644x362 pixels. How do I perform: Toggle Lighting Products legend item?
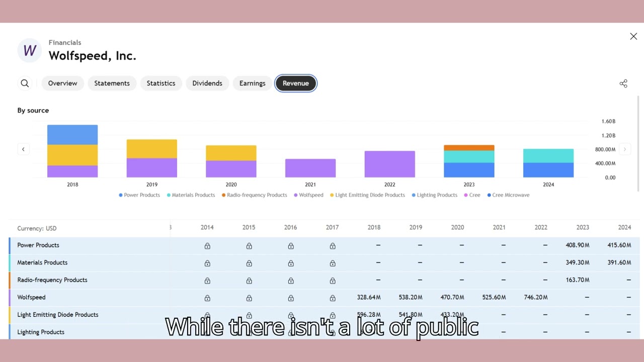click(x=434, y=195)
